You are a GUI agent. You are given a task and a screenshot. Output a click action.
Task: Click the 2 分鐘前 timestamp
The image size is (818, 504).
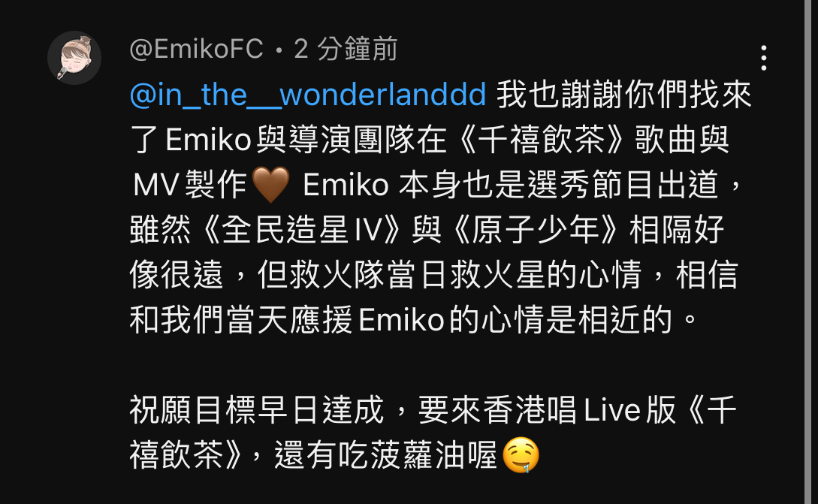point(346,50)
